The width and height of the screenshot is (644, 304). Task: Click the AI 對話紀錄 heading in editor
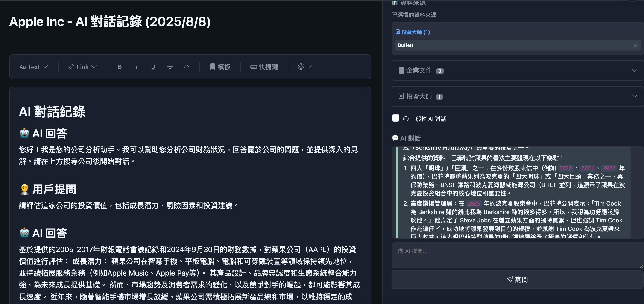(52, 112)
